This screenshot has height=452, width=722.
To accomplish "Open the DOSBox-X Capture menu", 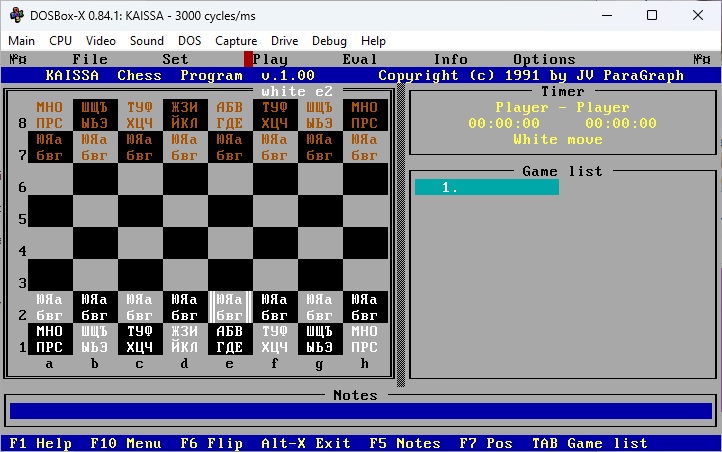I will (x=236, y=41).
